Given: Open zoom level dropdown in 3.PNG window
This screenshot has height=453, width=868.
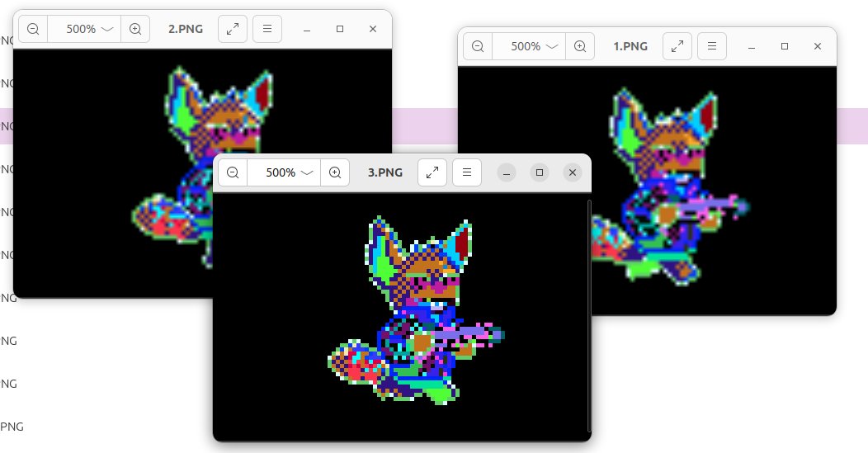Looking at the screenshot, I should [x=284, y=172].
